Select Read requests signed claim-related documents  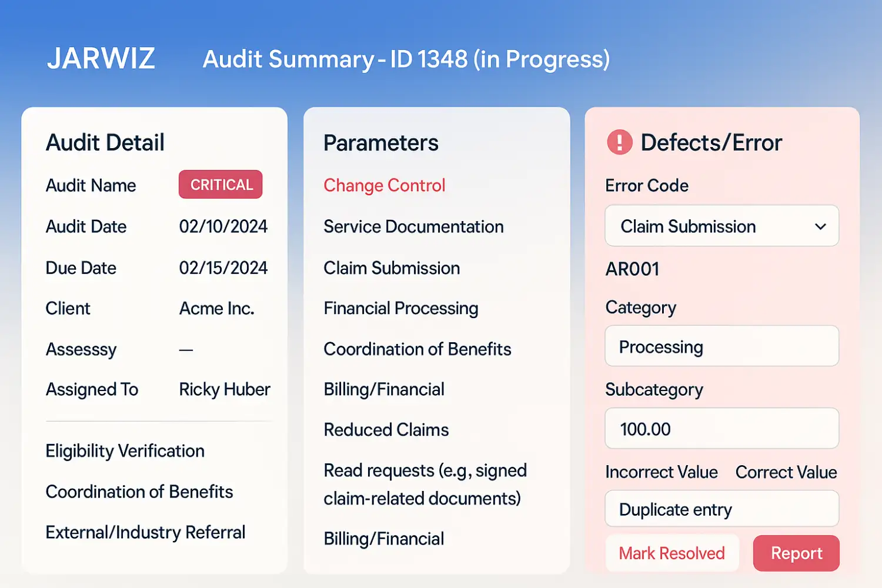pos(425,485)
